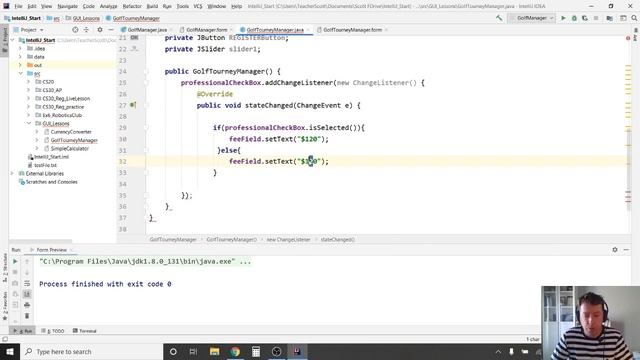Collapse the src folder
Image resolution: width=640 pixels, height=360 pixels.
coord(20,73)
